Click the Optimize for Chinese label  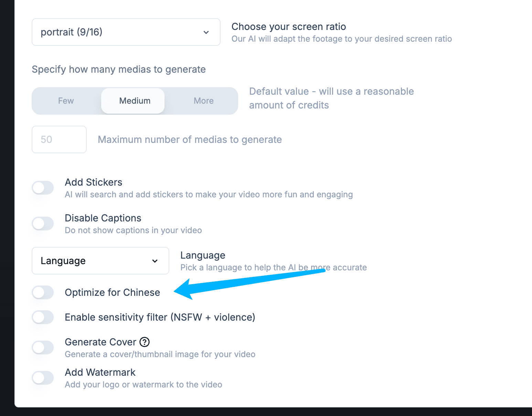[x=113, y=292]
